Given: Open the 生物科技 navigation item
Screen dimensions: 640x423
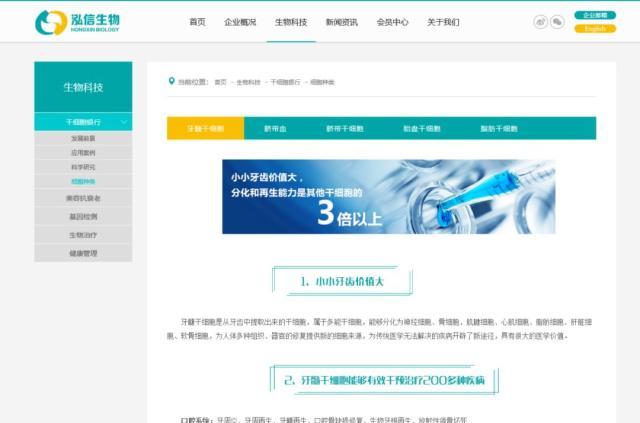Looking at the screenshot, I should point(291,22).
